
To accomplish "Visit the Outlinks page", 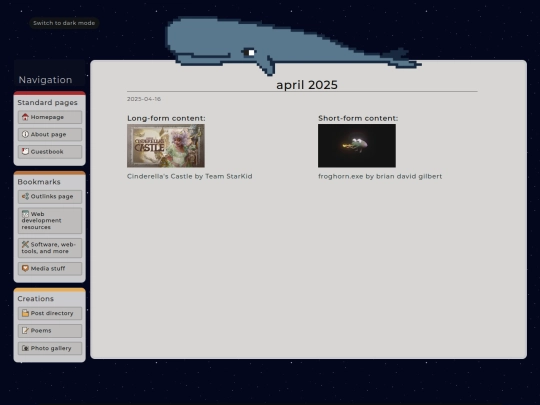I will pyautogui.click(x=50, y=196).
